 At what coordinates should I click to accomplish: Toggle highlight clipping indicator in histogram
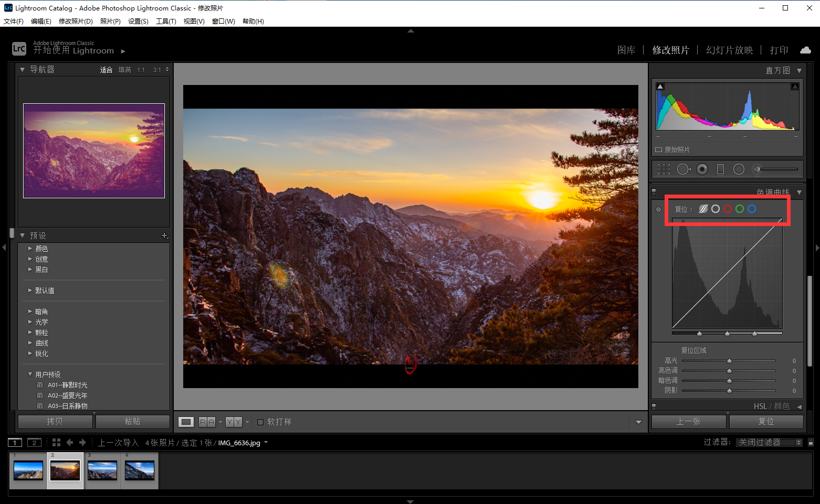pos(795,87)
